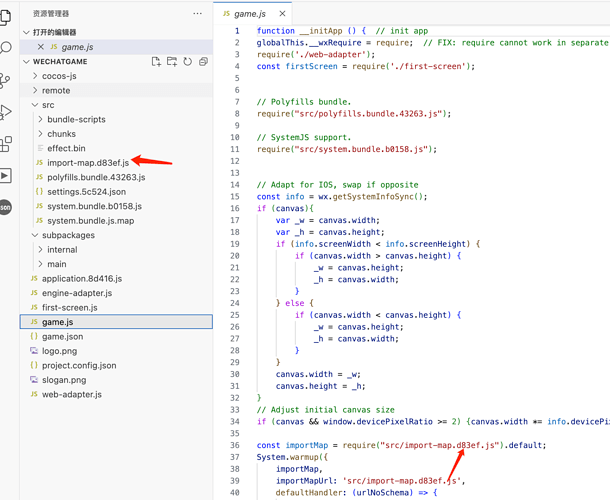Click New Folder icon in WECHATGAME header

[x=172, y=61]
